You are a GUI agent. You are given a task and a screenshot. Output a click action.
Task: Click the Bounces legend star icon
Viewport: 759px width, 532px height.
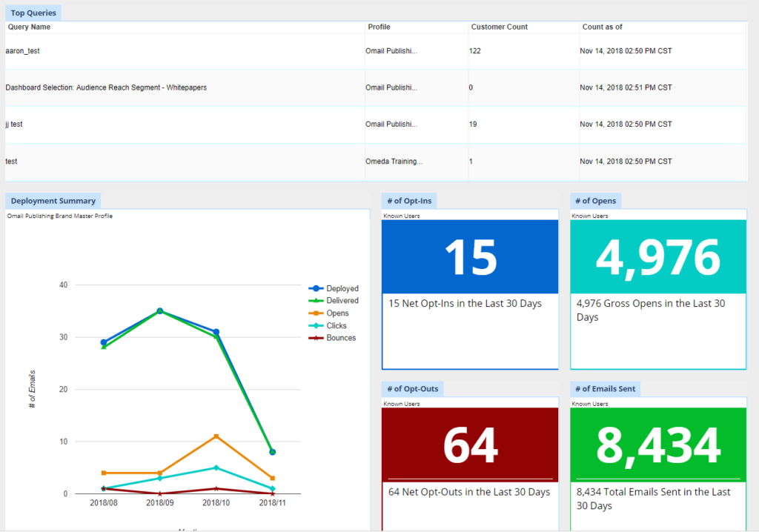pyautogui.click(x=316, y=338)
